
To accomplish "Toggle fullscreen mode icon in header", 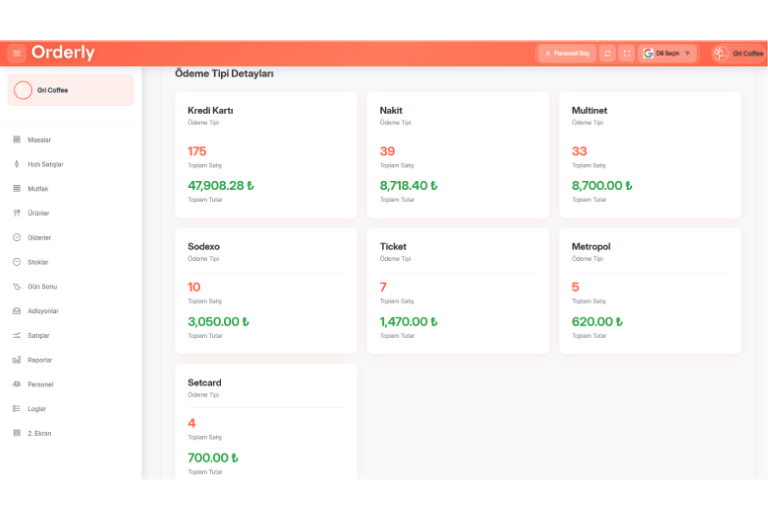I will pos(626,53).
